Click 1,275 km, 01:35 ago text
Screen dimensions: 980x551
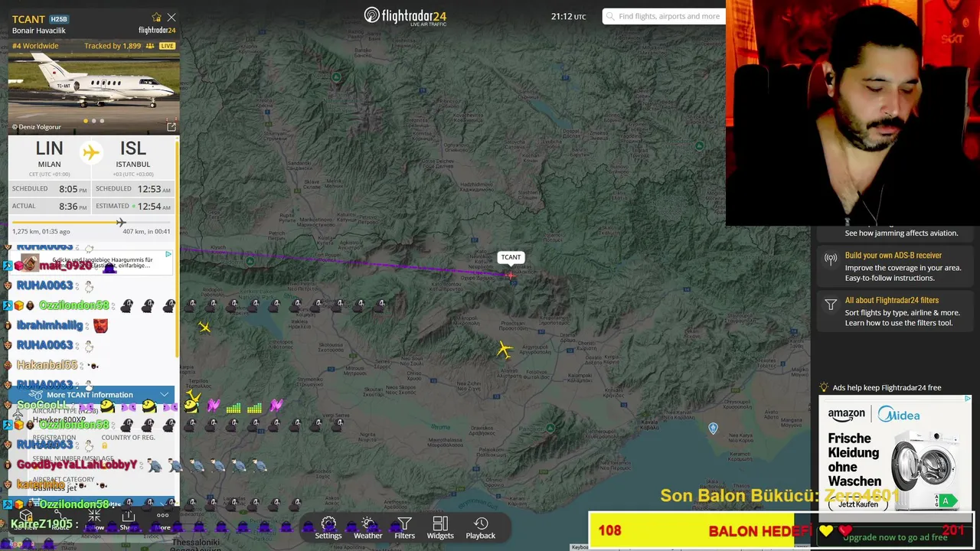click(41, 231)
